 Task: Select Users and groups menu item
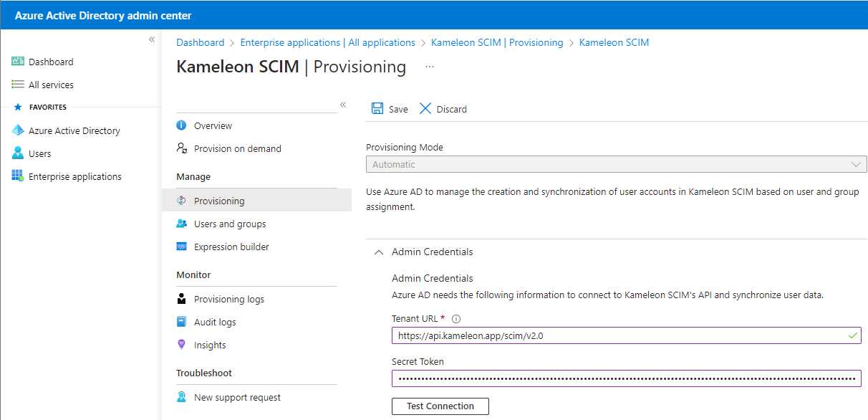229,224
